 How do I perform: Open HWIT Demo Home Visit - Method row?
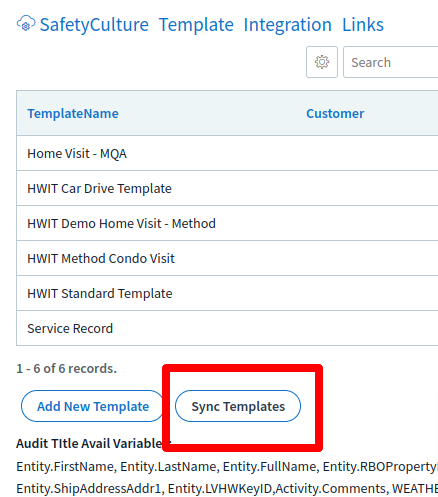(227, 223)
